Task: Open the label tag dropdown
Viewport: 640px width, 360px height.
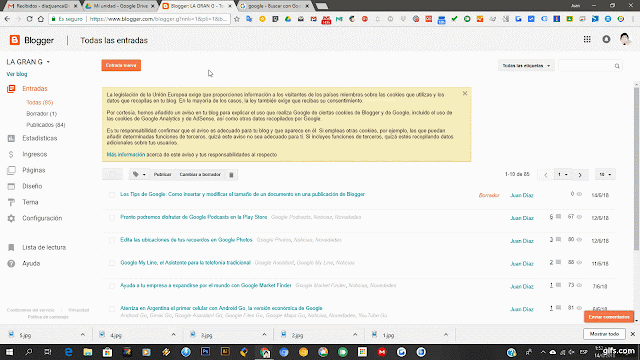Action: [139, 174]
